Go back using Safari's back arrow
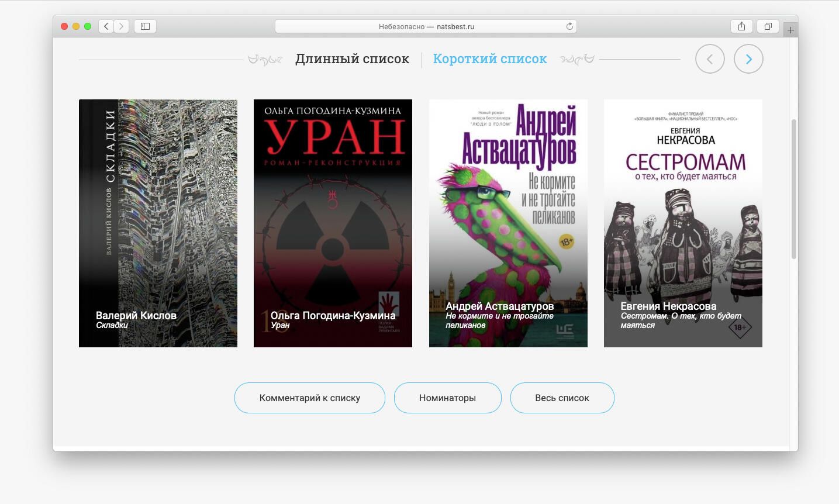839x504 pixels. click(106, 26)
